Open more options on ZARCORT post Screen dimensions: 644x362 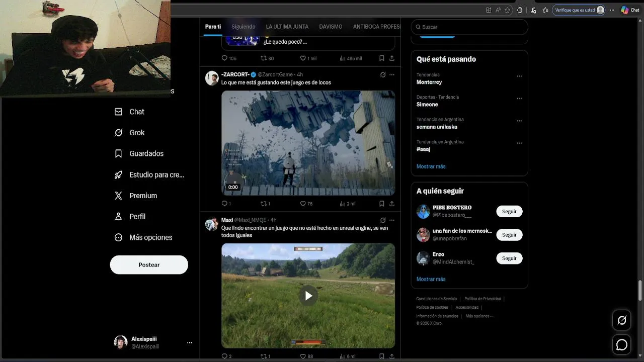point(392,74)
